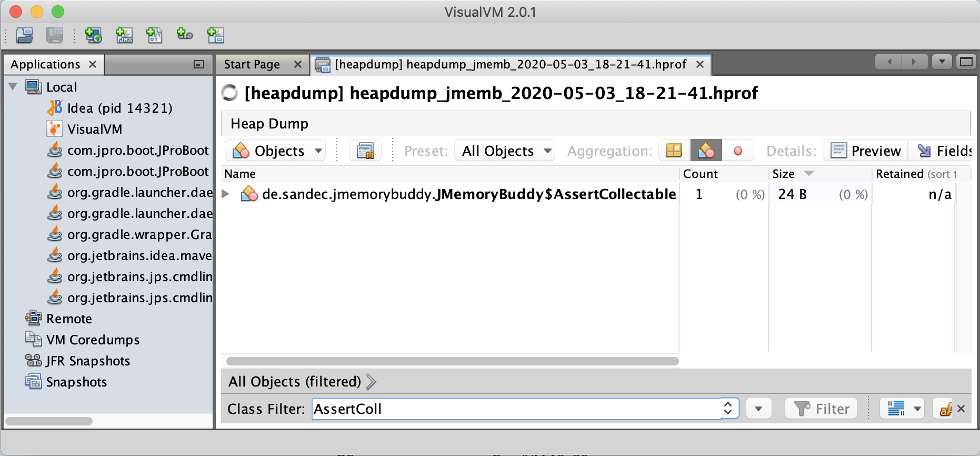Click the Applications panel horizontal scrollbar
This screenshot has height=456, width=980.
49,421
